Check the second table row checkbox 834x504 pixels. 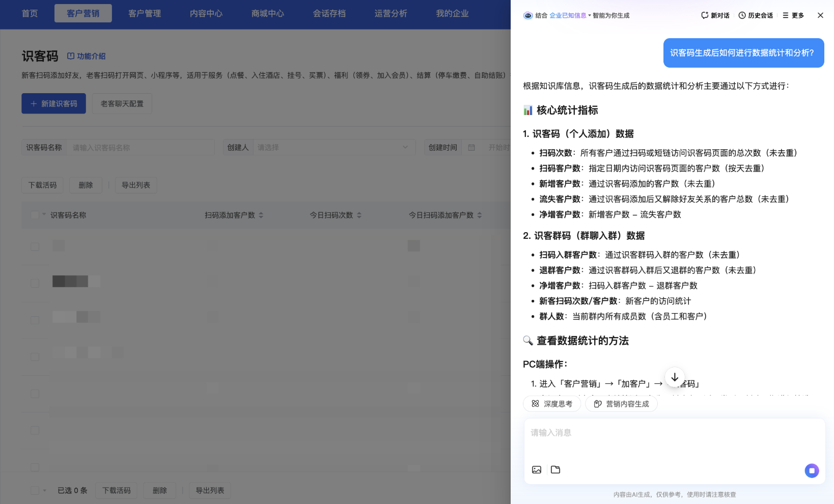[x=35, y=283]
